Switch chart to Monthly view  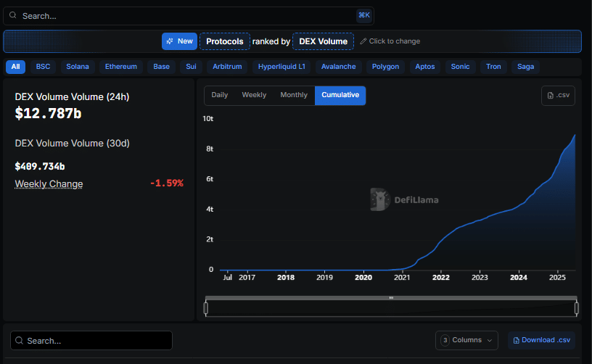coord(294,95)
